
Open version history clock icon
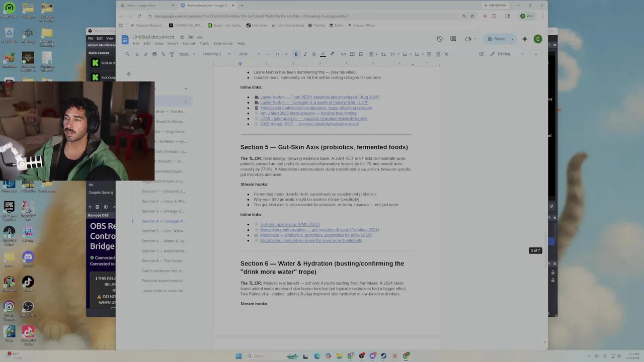point(440,39)
